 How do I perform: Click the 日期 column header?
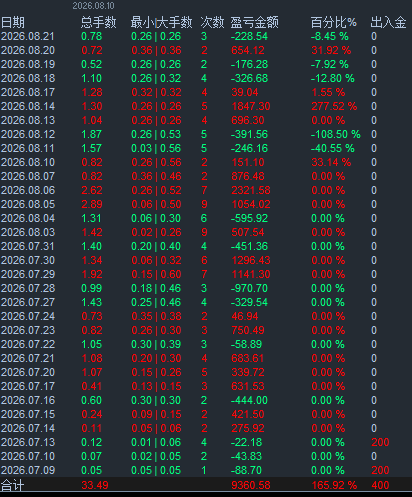click(13, 22)
